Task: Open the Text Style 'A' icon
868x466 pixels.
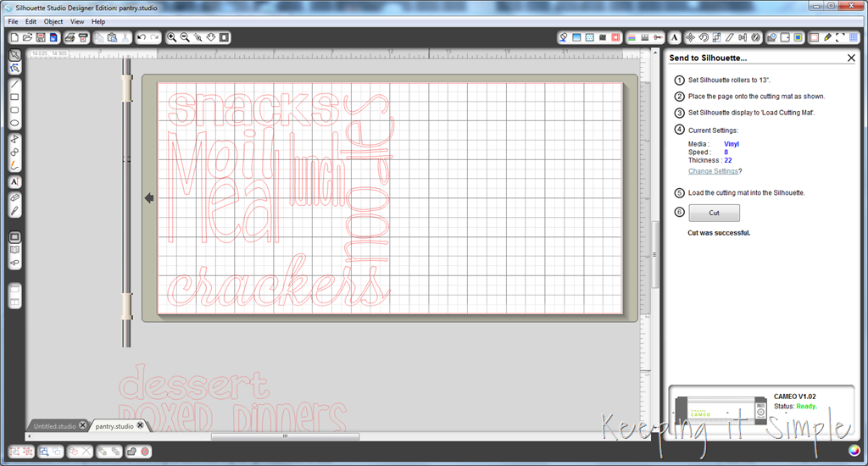Action: click(674, 37)
